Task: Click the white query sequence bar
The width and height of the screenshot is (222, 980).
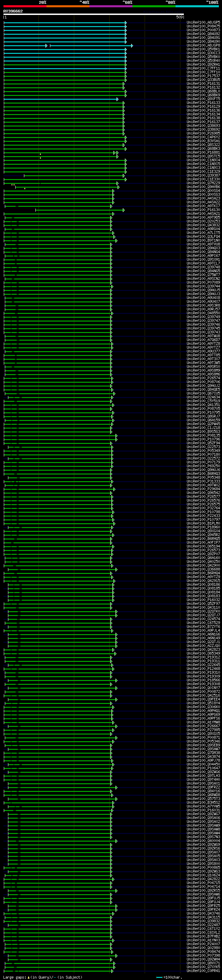Action: [x=93, y=15]
